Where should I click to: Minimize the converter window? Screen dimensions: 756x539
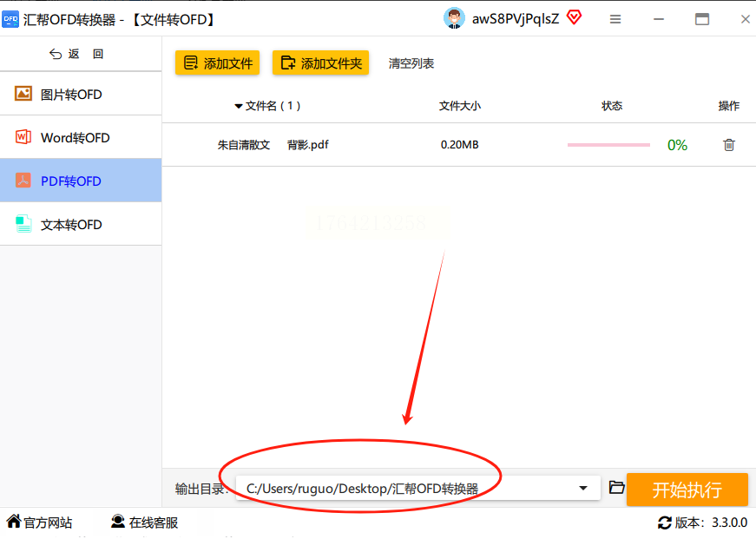click(659, 19)
